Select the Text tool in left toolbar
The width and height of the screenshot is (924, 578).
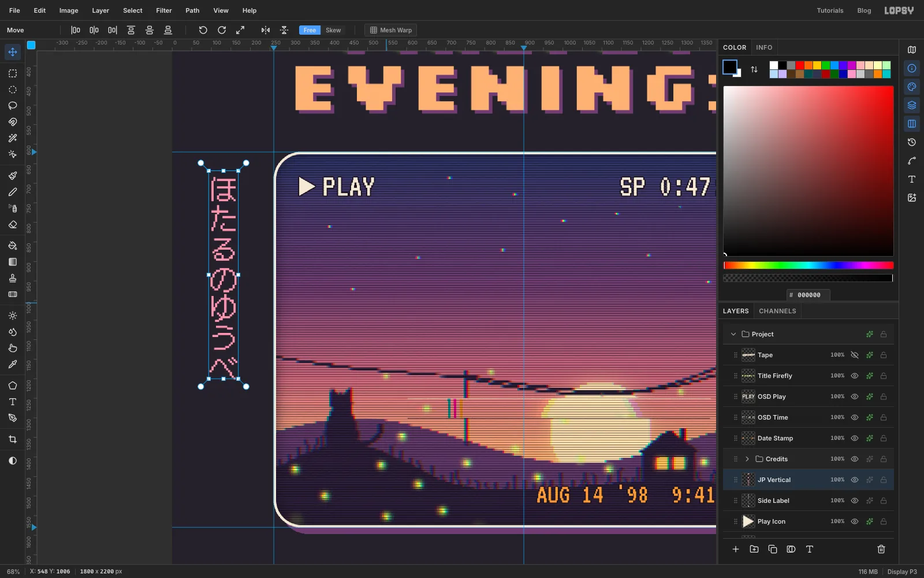click(x=13, y=402)
